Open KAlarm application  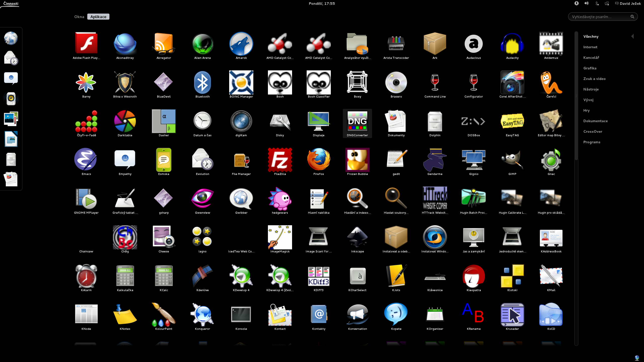click(86, 278)
